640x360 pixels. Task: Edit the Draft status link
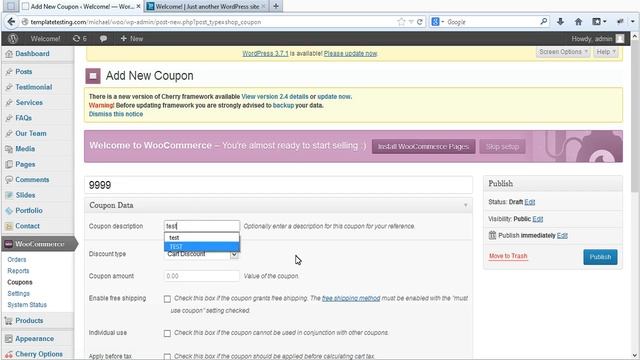(x=529, y=202)
